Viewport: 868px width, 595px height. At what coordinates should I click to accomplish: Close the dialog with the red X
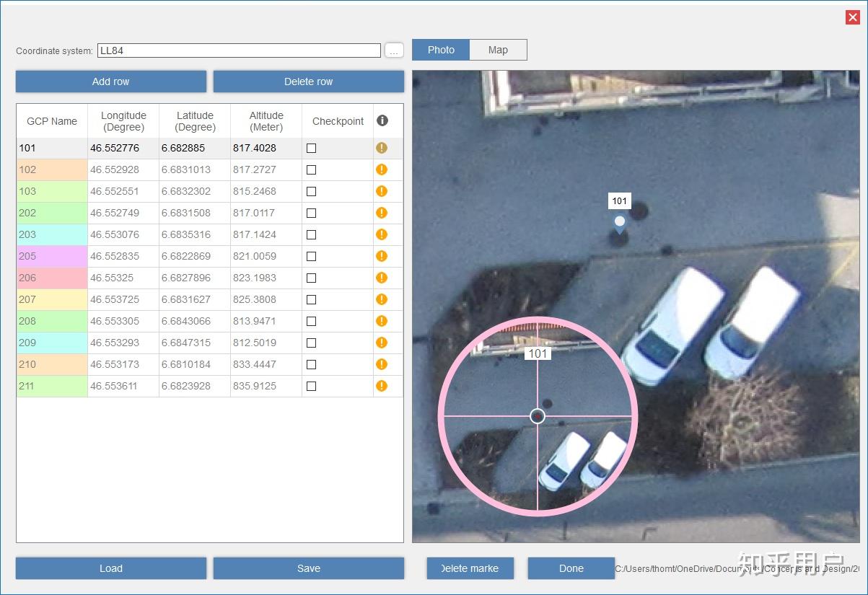click(852, 17)
